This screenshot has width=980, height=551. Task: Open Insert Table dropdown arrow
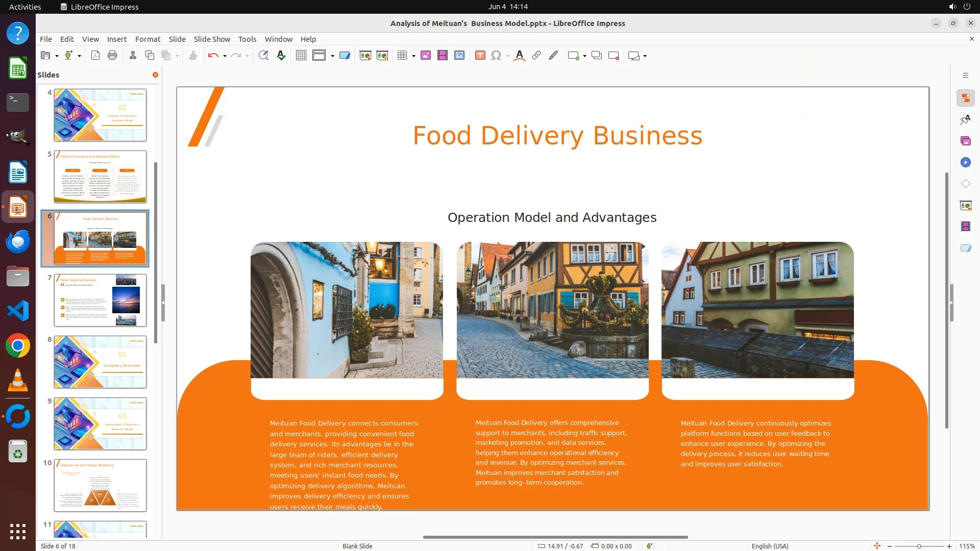click(413, 56)
